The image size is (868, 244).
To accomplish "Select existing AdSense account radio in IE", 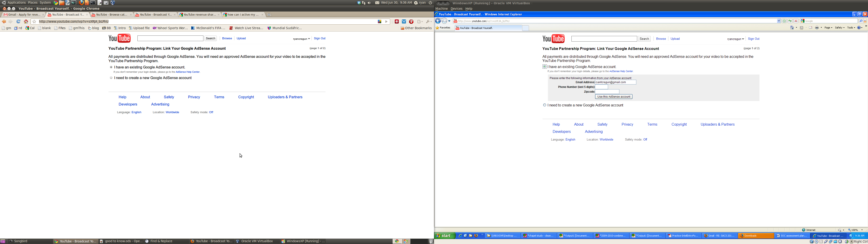I will [545, 67].
